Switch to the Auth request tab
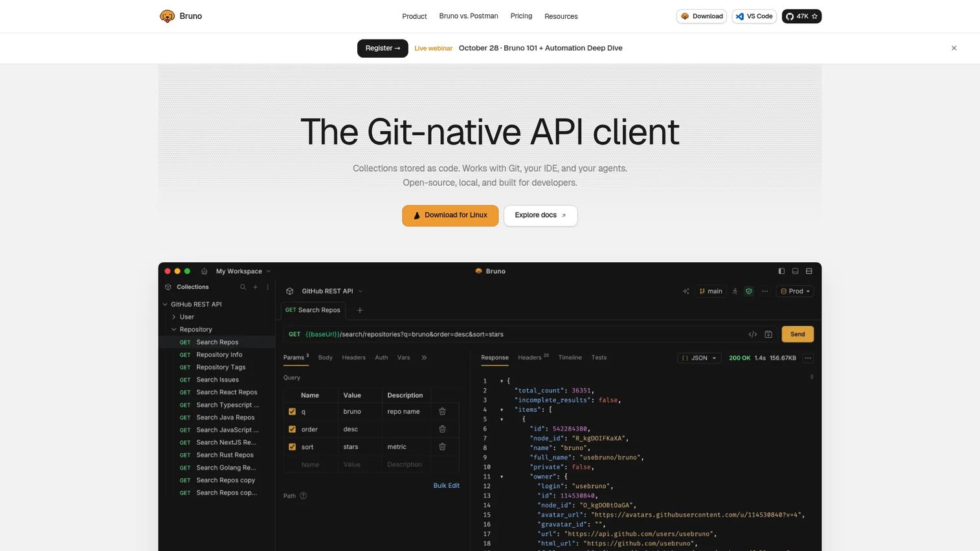Screen dimensions: 980x551 pyautogui.click(x=381, y=357)
